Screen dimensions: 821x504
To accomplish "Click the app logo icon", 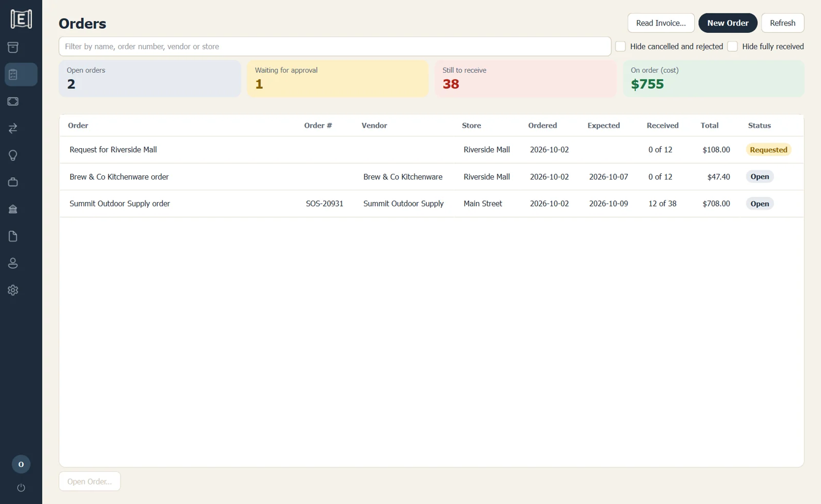I will (x=21, y=19).
